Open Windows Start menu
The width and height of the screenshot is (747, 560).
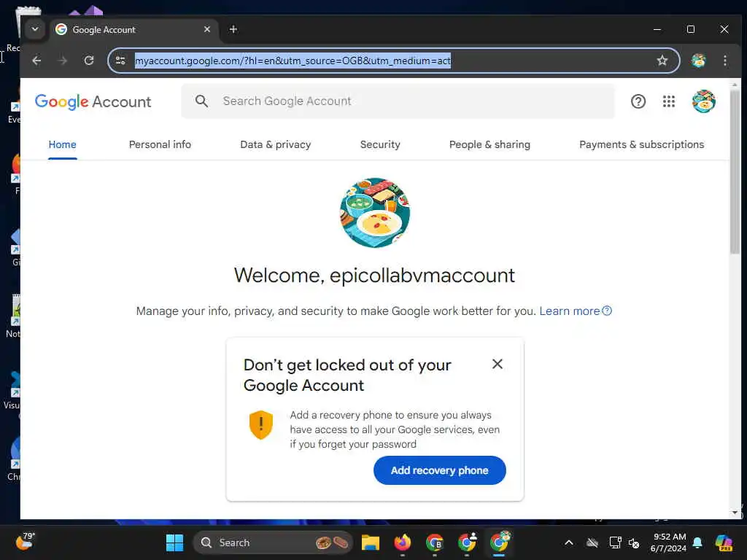coord(174,542)
